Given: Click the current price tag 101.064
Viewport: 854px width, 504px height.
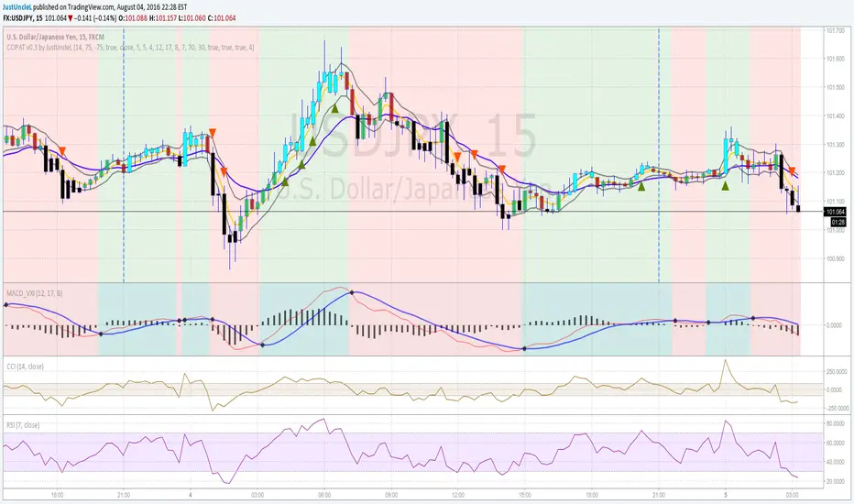Looking at the screenshot, I should click(x=835, y=212).
